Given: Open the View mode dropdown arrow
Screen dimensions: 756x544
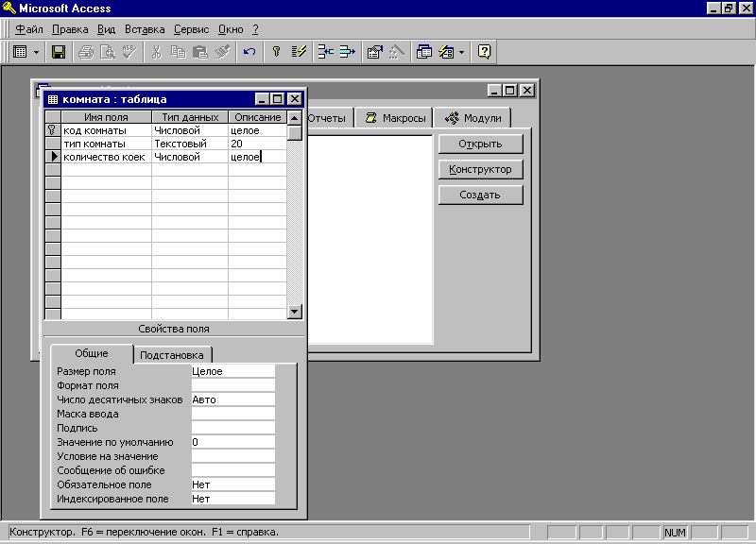Looking at the screenshot, I should (36, 52).
